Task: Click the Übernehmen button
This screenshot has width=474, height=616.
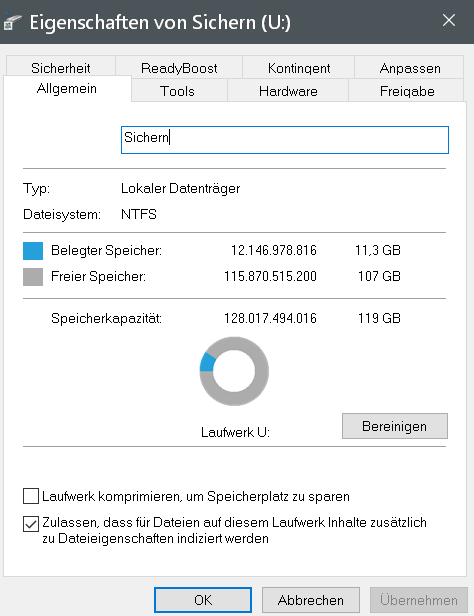Action: point(419,600)
